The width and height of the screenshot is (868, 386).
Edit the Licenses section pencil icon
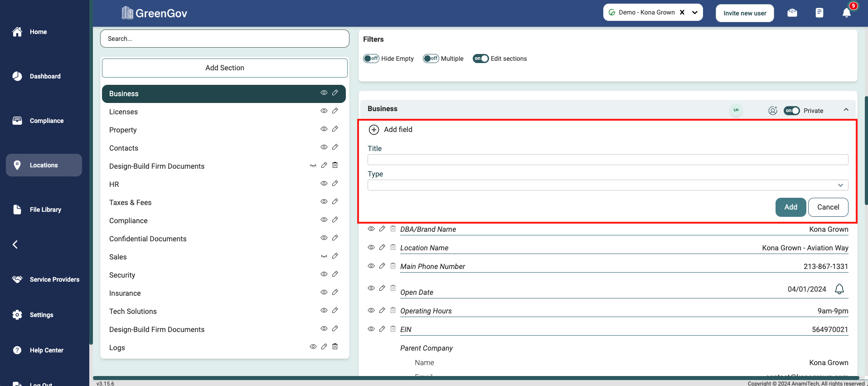pos(335,111)
